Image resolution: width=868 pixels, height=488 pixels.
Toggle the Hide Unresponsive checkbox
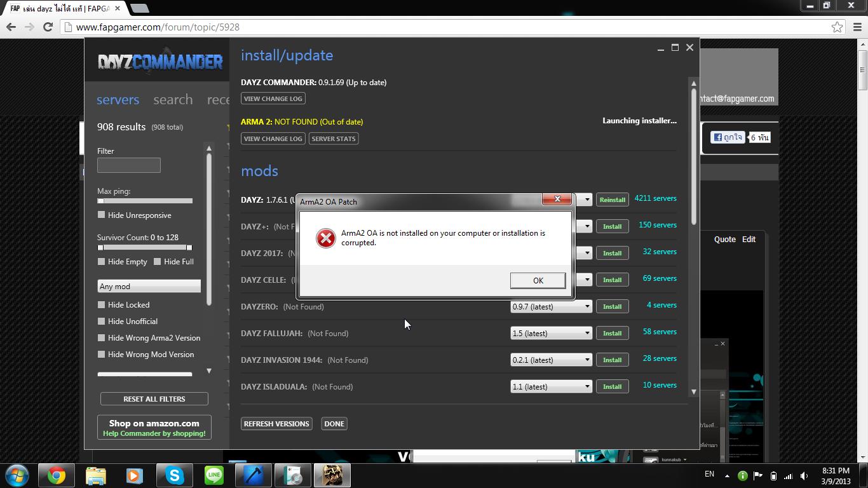click(x=101, y=215)
